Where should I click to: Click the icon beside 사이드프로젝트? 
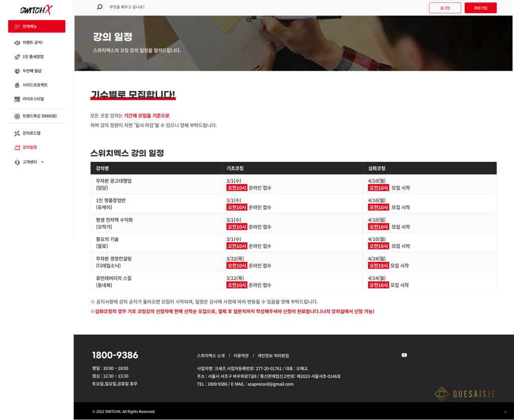coord(17,85)
